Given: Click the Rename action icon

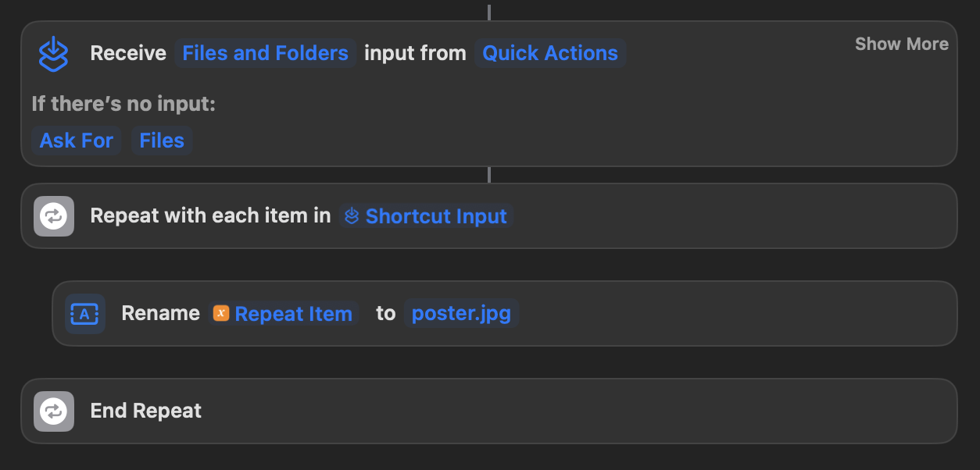Looking at the screenshot, I should coord(84,314).
